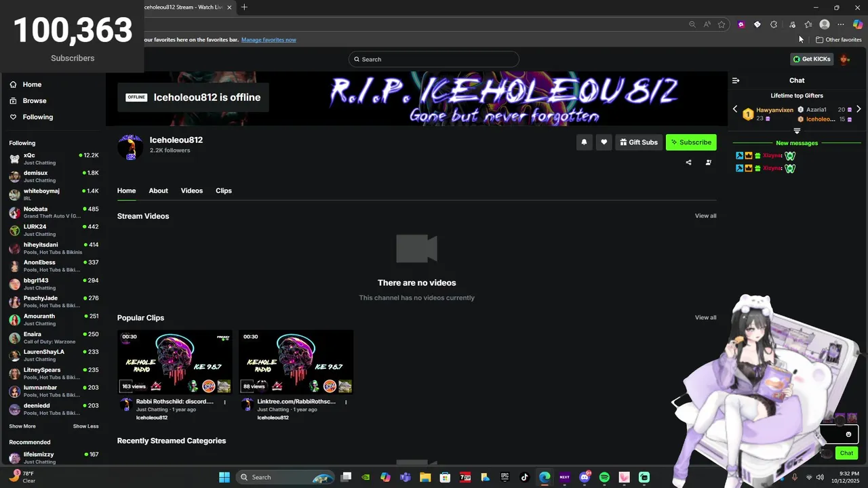Close the Iceholeou812 Stream browser tab
Screen dimensions: 868x488
tap(229, 7)
